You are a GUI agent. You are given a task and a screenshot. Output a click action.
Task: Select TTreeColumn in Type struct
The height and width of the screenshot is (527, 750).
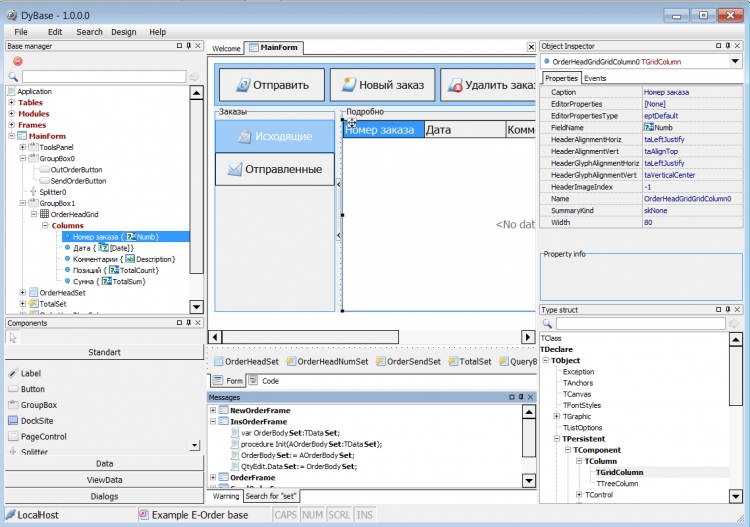tap(617, 483)
